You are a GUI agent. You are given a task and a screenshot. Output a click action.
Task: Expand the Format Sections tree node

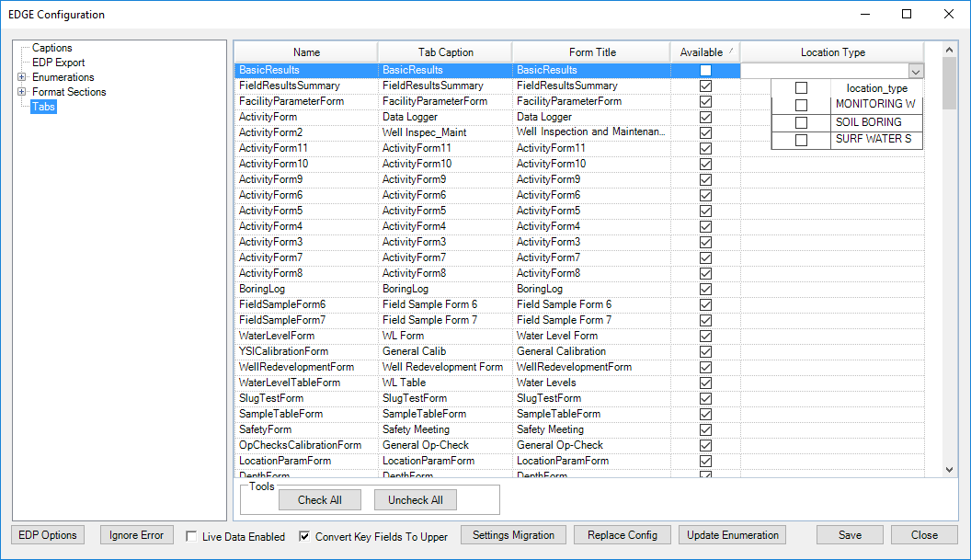click(x=20, y=92)
